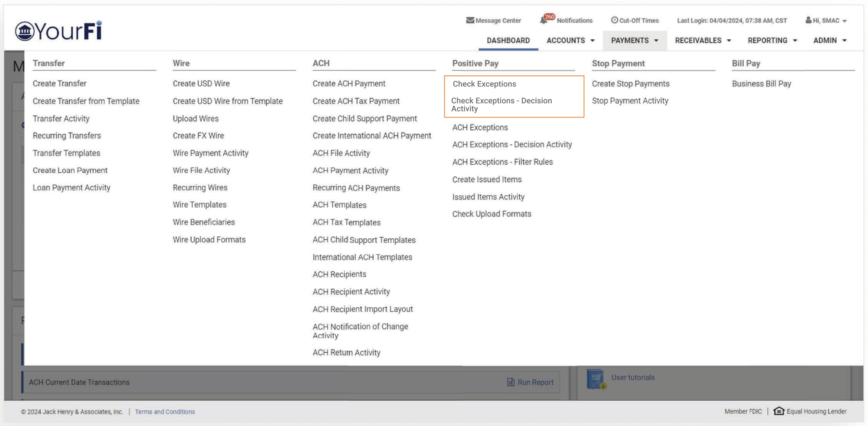Click the Run Report document icon
Image resolution: width=868 pixels, height=426 pixels.
(x=511, y=382)
